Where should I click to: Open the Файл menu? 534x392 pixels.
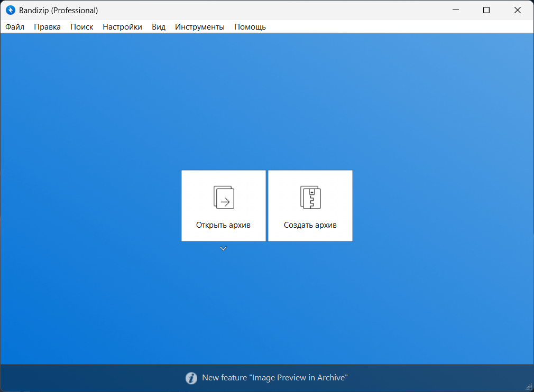click(15, 27)
